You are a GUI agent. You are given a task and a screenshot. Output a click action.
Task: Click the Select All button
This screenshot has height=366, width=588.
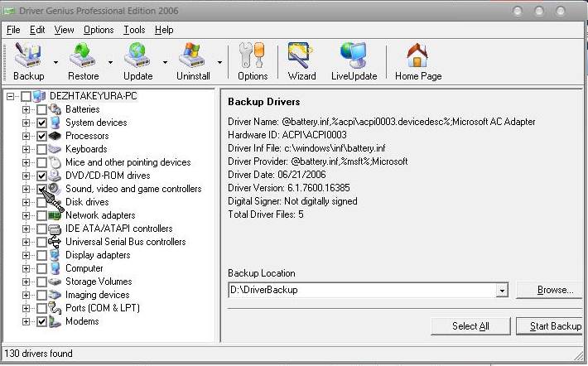(470, 326)
